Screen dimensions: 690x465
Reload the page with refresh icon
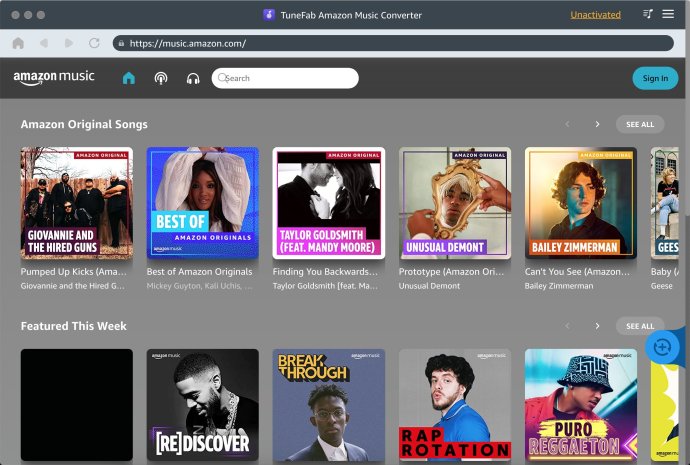coord(94,43)
